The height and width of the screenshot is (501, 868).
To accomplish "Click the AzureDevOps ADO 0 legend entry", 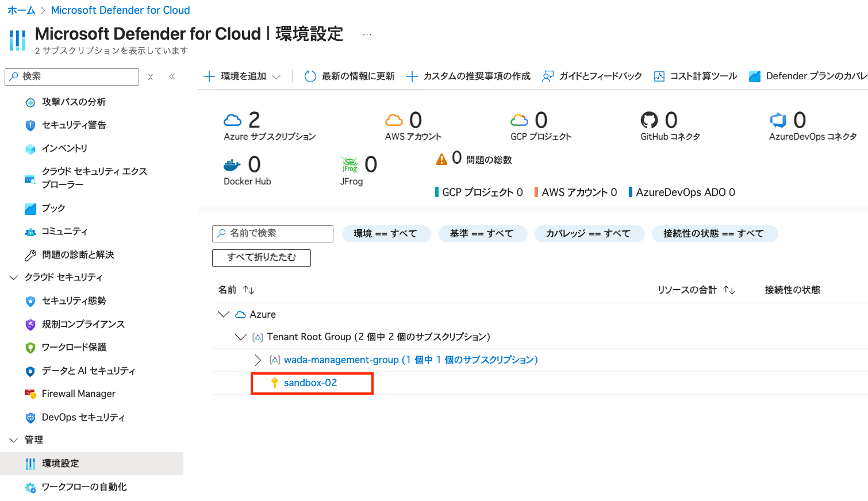I will point(682,192).
